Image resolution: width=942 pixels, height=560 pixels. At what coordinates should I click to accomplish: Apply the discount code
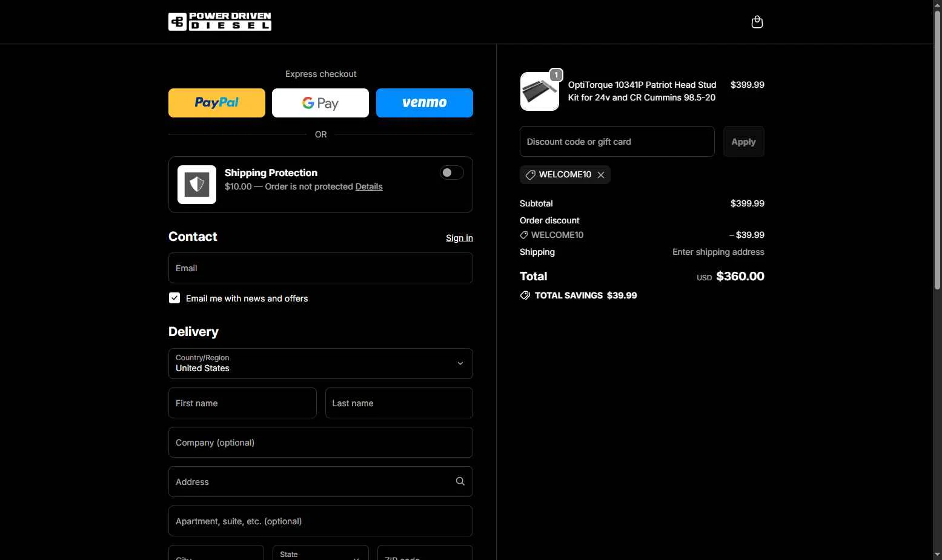[744, 142]
